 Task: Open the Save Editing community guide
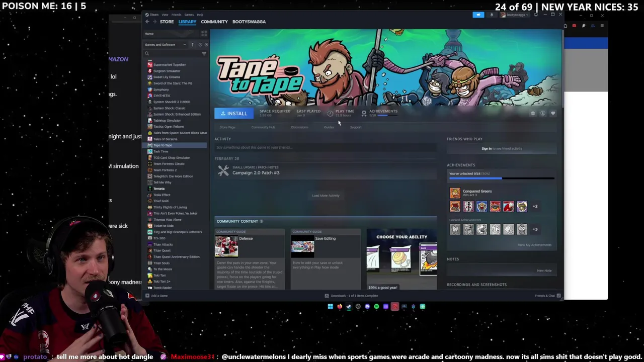point(326,259)
